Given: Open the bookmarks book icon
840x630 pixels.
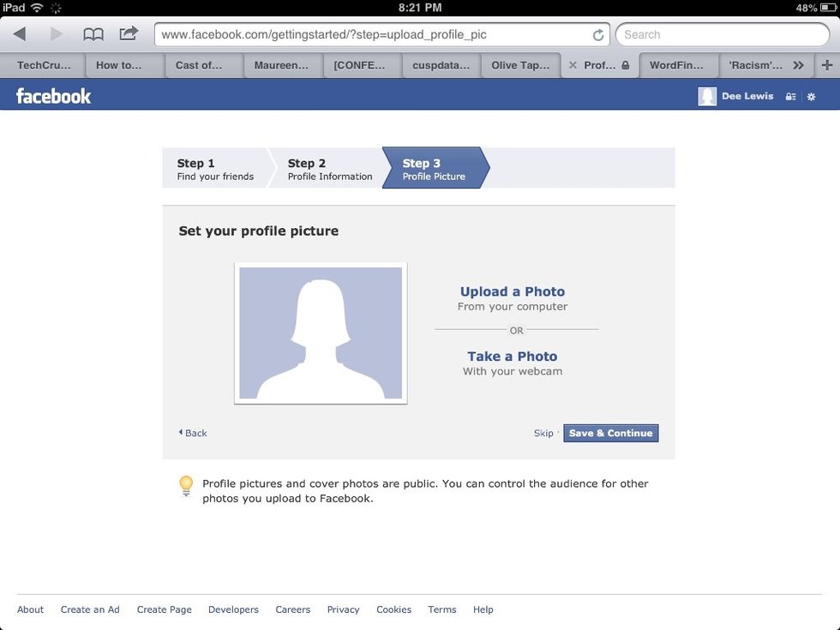Looking at the screenshot, I should 93,35.
